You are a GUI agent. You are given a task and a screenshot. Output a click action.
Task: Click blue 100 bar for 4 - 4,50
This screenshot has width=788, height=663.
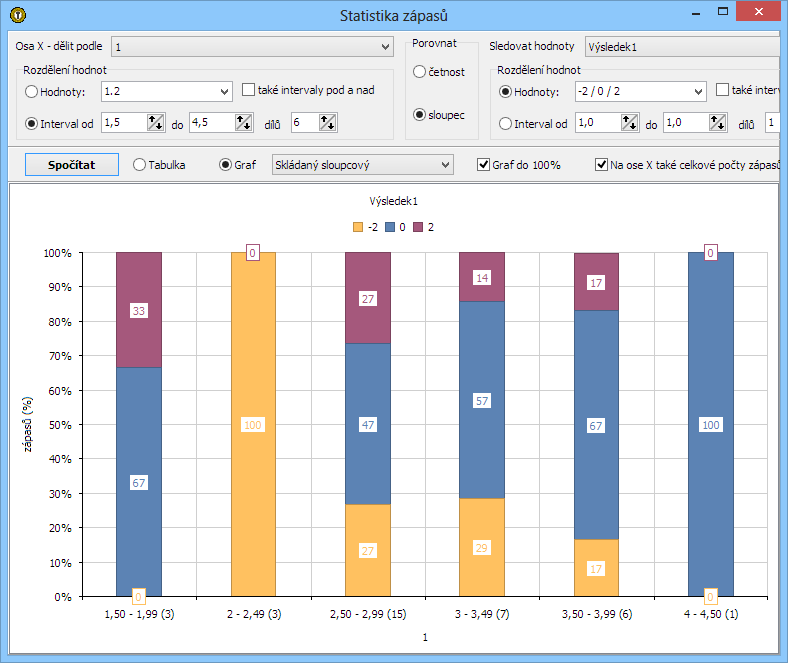pyautogui.click(x=711, y=425)
